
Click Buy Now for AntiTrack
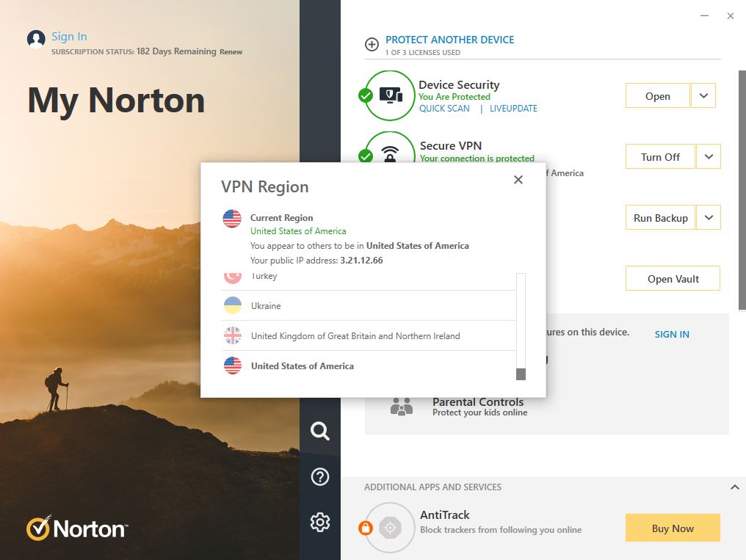pyautogui.click(x=673, y=528)
